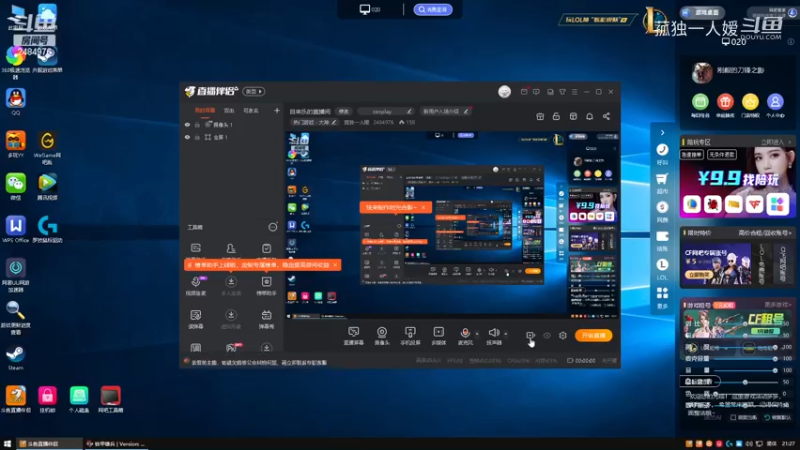The height and width of the screenshot is (450, 800).
Task: Add multimedia source from bottom toolbar
Action: point(439,336)
